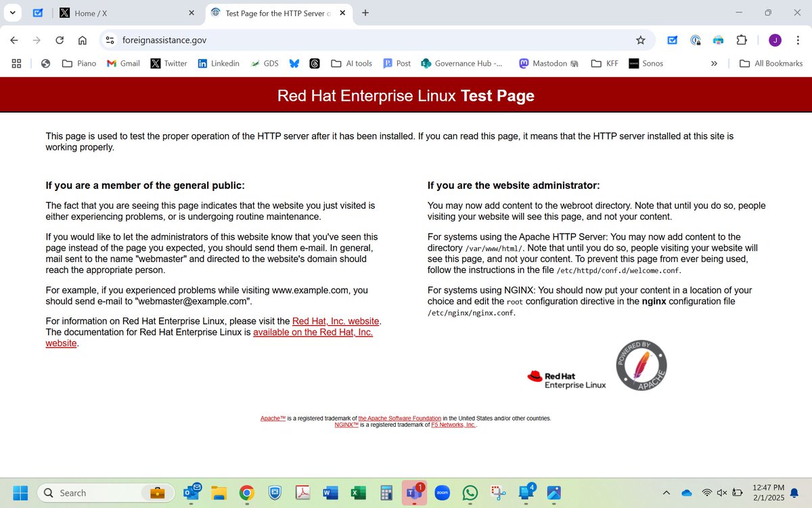The width and height of the screenshot is (812, 508).
Task: Go back to the previous page
Action: (x=14, y=40)
